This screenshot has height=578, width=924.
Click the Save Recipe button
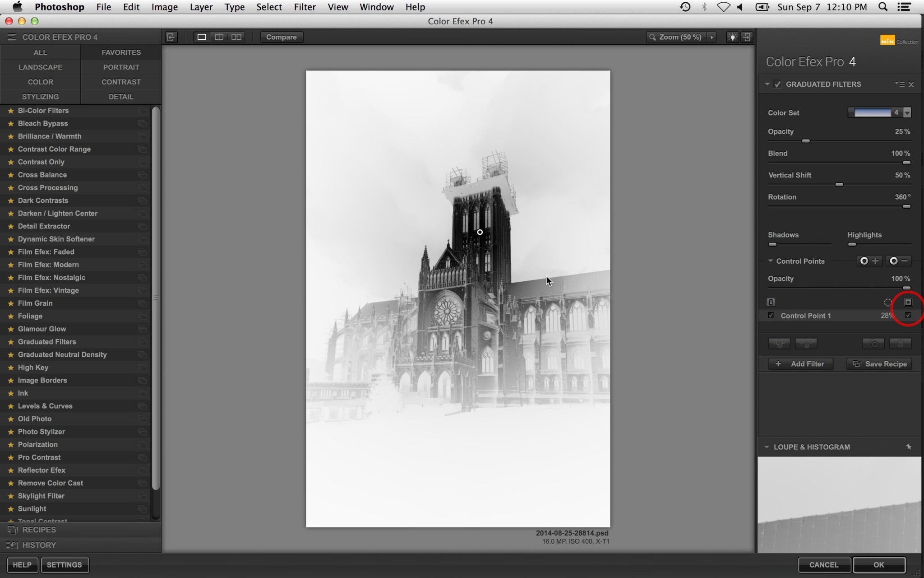[879, 364]
